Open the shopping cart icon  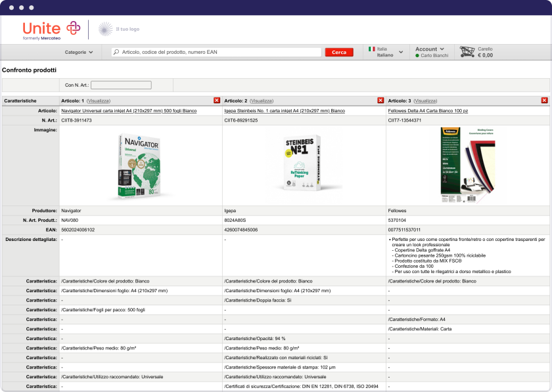pos(467,52)
